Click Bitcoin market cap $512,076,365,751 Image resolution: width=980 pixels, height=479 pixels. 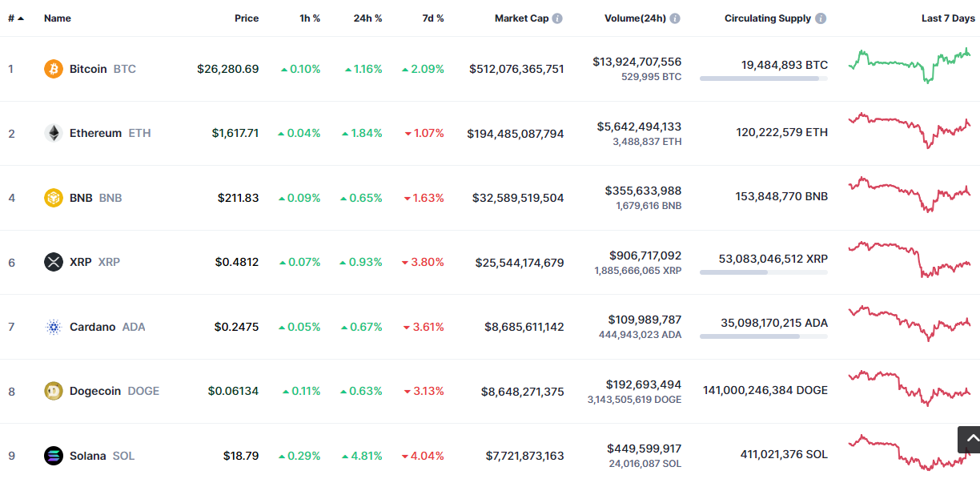point(516,69)
